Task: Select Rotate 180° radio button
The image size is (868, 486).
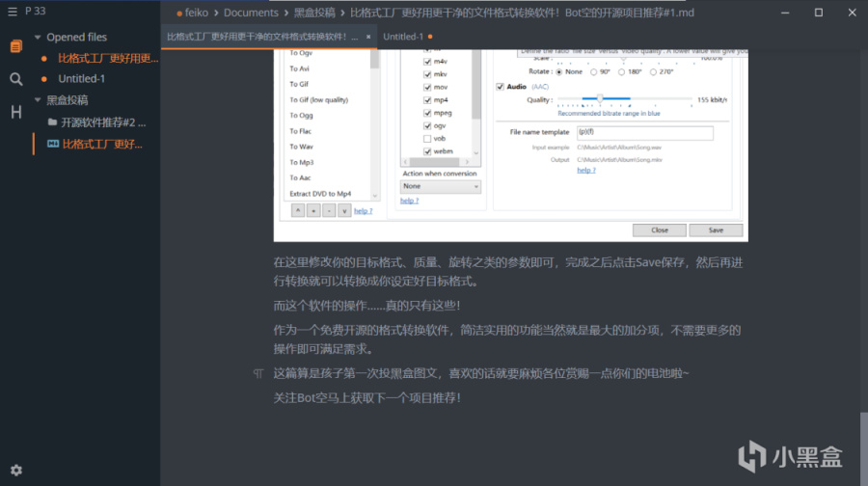Action: 621,72
